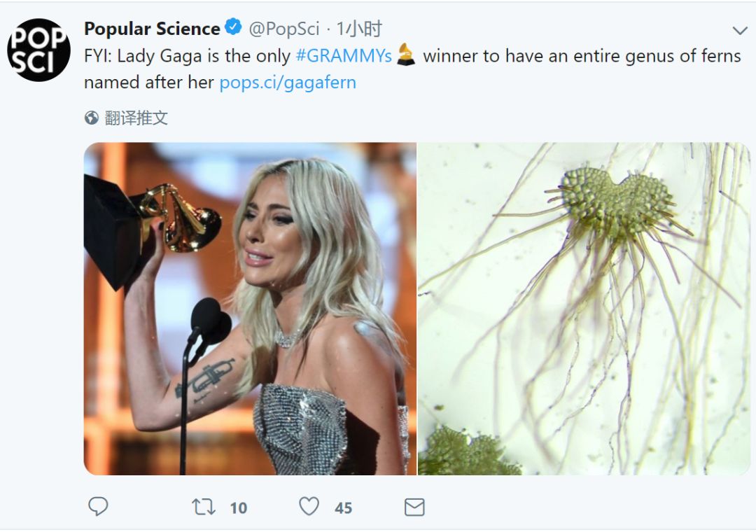Click the tweet timestamp "1小时"
756x532 pixels.
point(359,29)
